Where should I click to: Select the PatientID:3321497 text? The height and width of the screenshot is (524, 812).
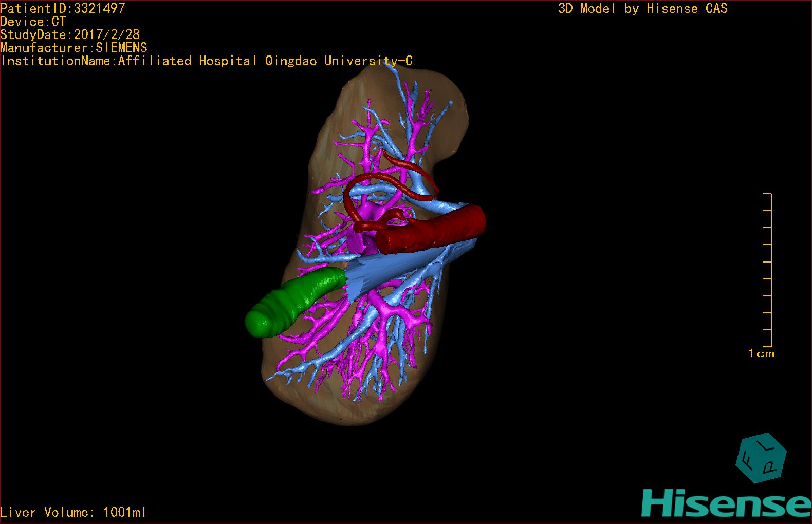pyautogui.click(x=63, y=8)
